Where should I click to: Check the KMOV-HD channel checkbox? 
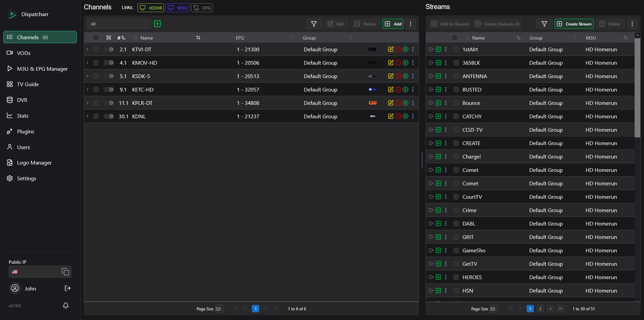[x=96, y=63]
